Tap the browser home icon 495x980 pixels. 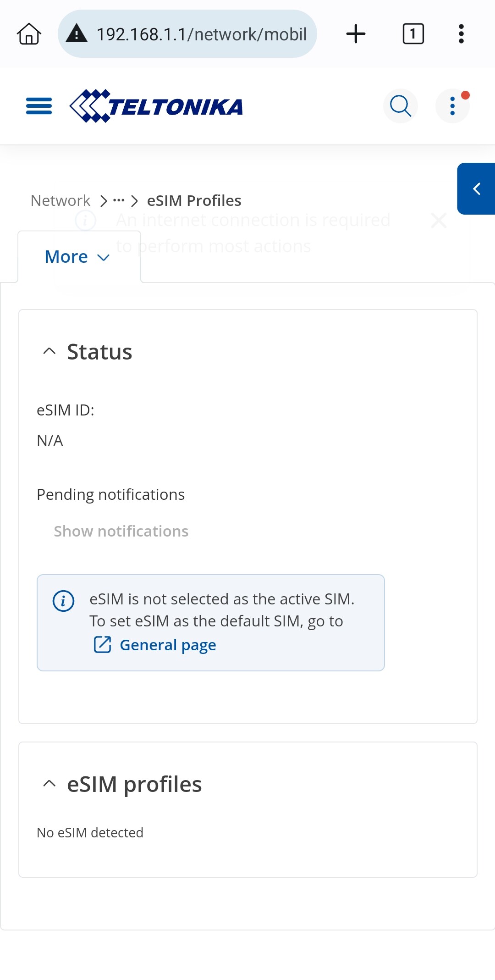29,34
